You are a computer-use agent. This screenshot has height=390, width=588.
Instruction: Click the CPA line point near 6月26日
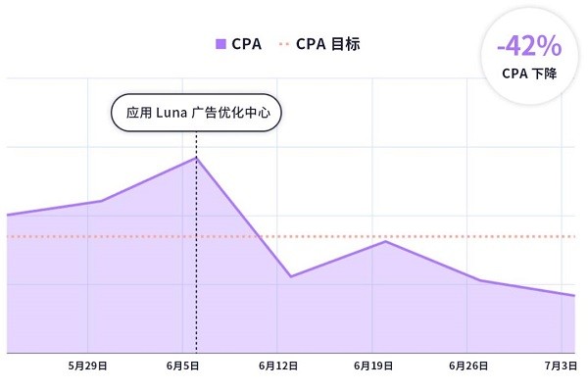[x=480, y=280]
